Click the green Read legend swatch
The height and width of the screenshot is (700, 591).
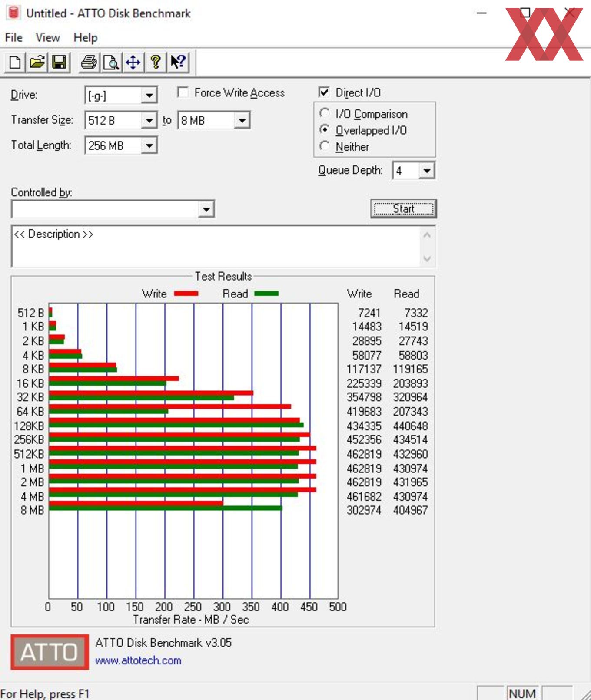(266, 294)
